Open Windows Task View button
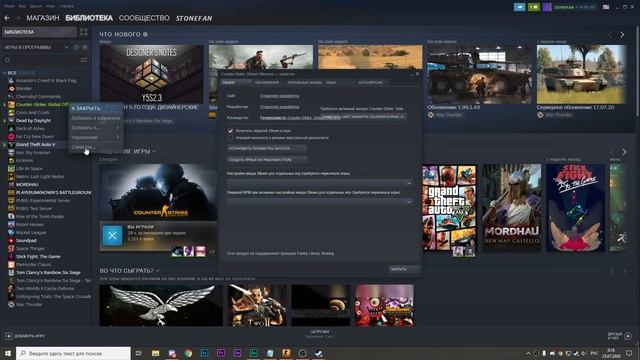This screenshot has width=640, height=360. (139, 353)
